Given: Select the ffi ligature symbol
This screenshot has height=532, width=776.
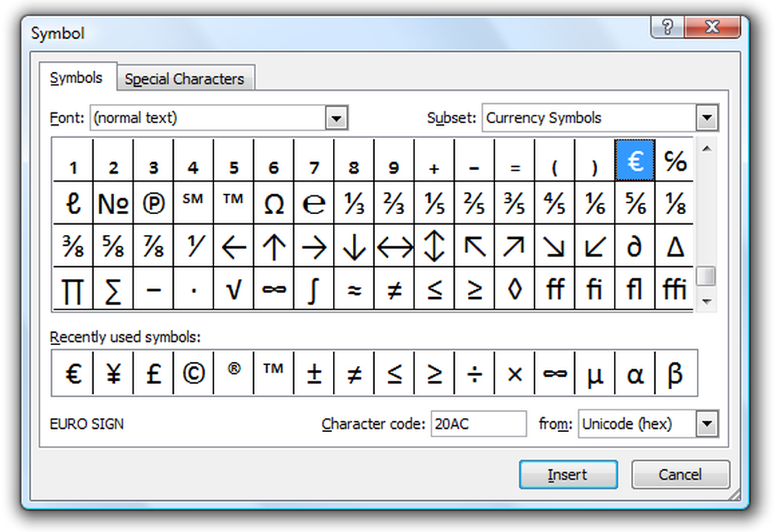Looking at the screenshot, I should pyautogui.click(x=674, y=288).
